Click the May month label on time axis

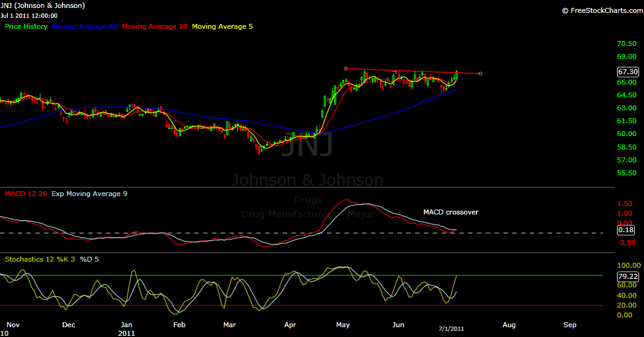343,325
